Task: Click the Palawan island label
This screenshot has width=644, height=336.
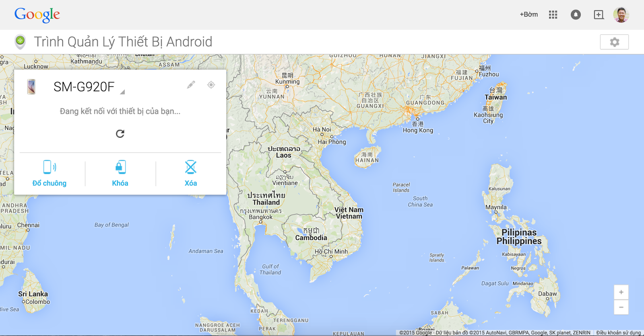Action: click(x=470, y=268)
